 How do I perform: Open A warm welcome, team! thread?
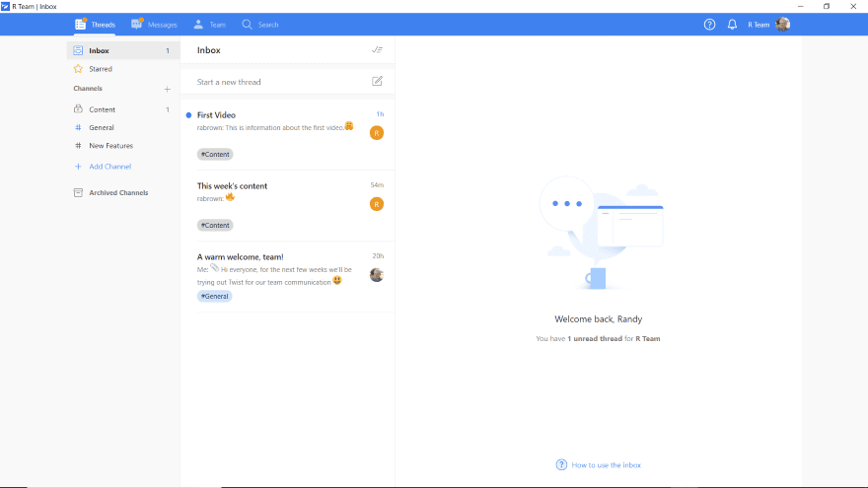288,277
